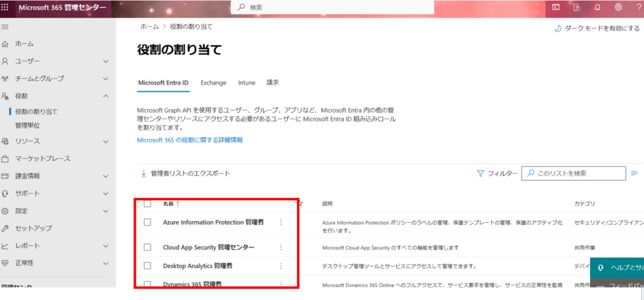Collapse the navigation hamburger menu
This screenshot has height=300, width=644.
(x=5, y=26)
